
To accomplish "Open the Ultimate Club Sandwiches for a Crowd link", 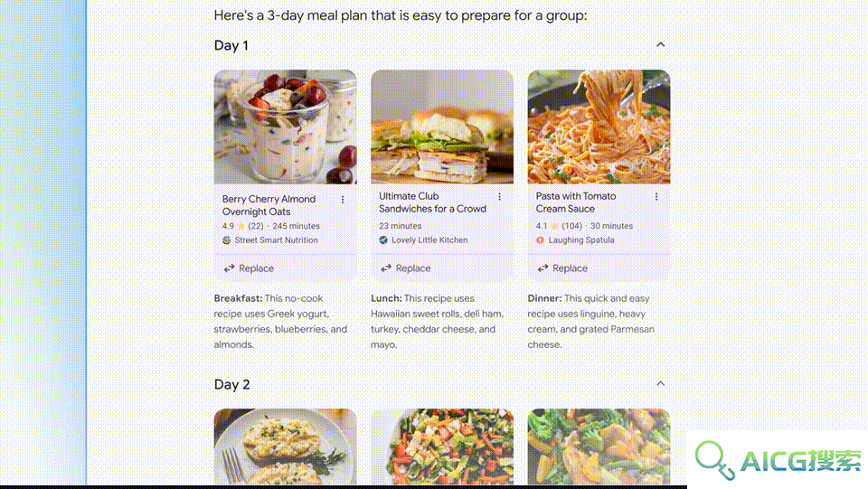I will (x=432, y=202).
